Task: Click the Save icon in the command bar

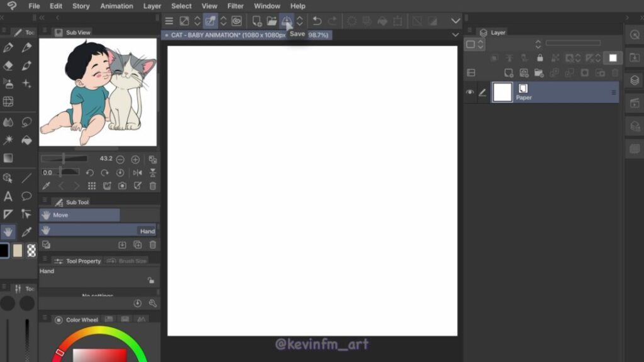Action: click(287, 21)
